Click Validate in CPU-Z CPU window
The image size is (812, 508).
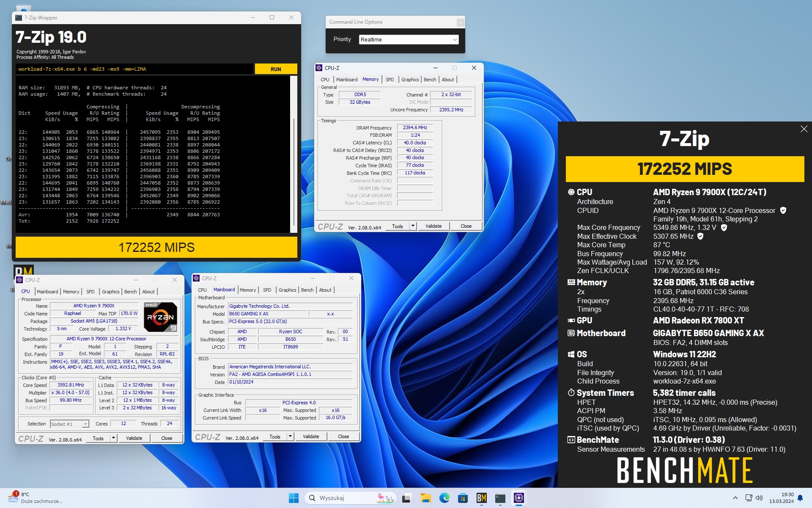(x=134, y=438)
